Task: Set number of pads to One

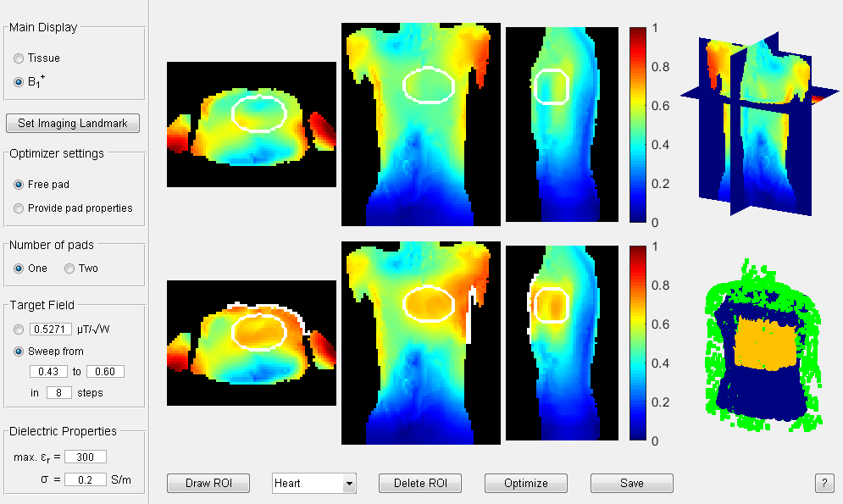Action: [19, 269]
